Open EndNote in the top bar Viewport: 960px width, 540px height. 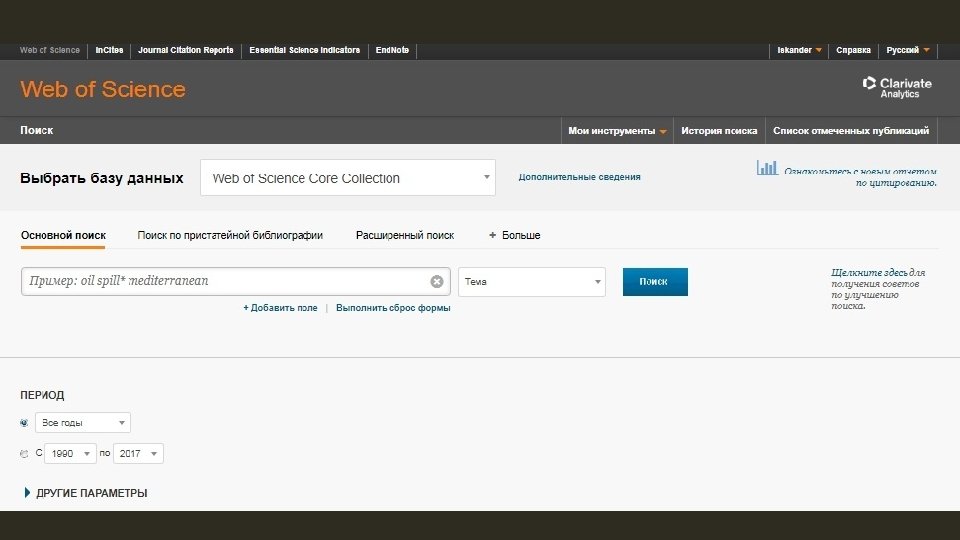[392, 50]
